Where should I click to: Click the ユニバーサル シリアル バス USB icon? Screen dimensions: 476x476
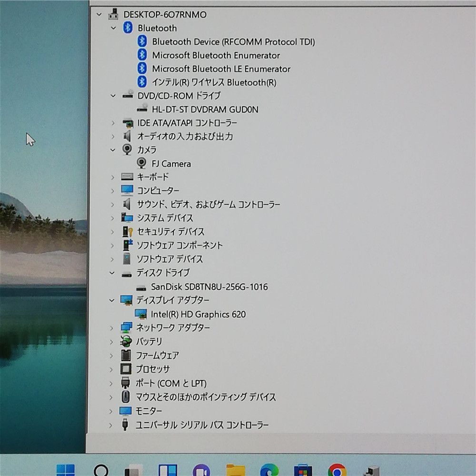(126, 425)
